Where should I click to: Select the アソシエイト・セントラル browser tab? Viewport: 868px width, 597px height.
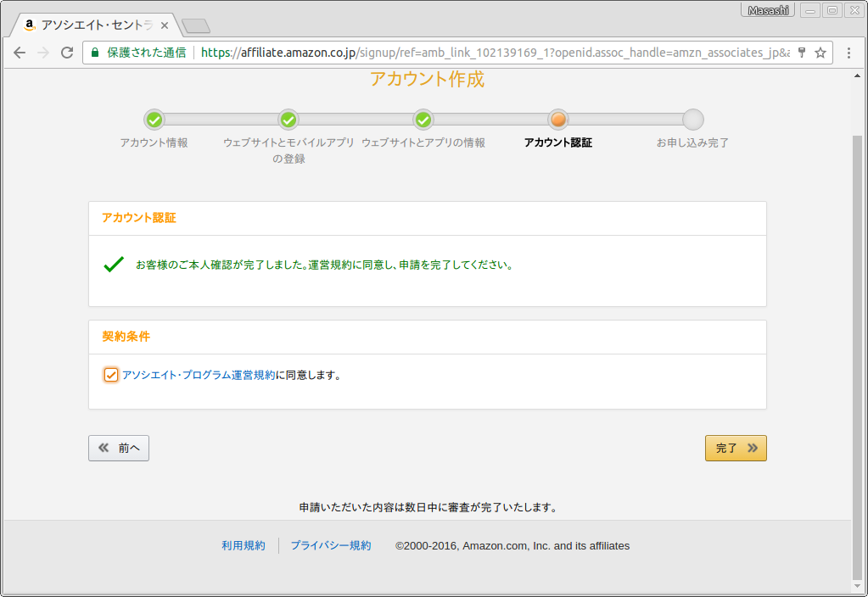point(97,25)
